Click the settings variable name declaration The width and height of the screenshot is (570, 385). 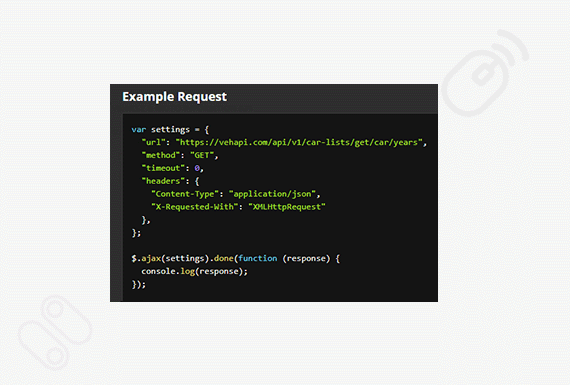click(x=170, y=129)
